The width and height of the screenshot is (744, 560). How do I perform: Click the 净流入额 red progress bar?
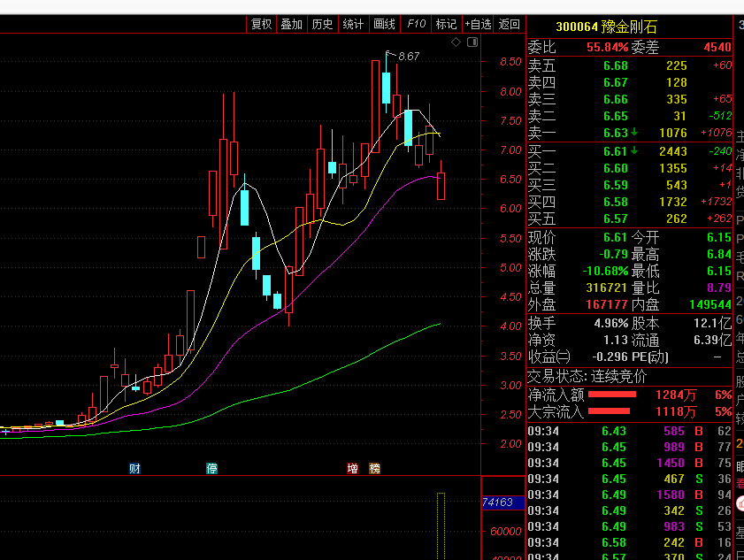click(x=612, y=395)
